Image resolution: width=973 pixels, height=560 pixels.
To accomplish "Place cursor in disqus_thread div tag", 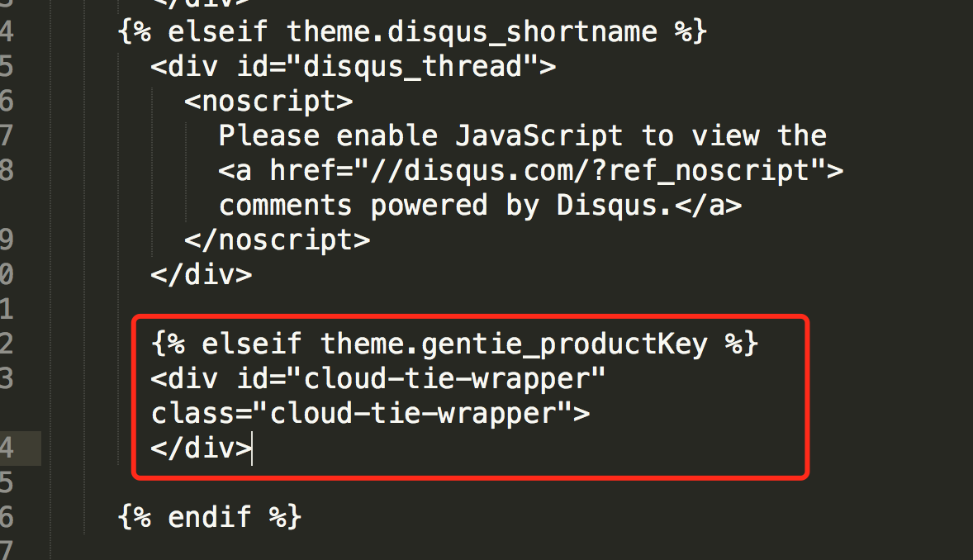I will point(353,66).
